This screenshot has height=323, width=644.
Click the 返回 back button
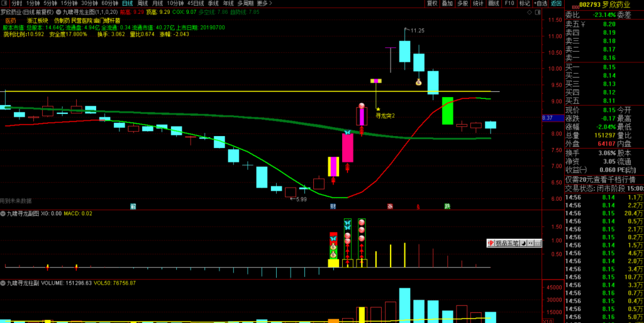[555, 3]
